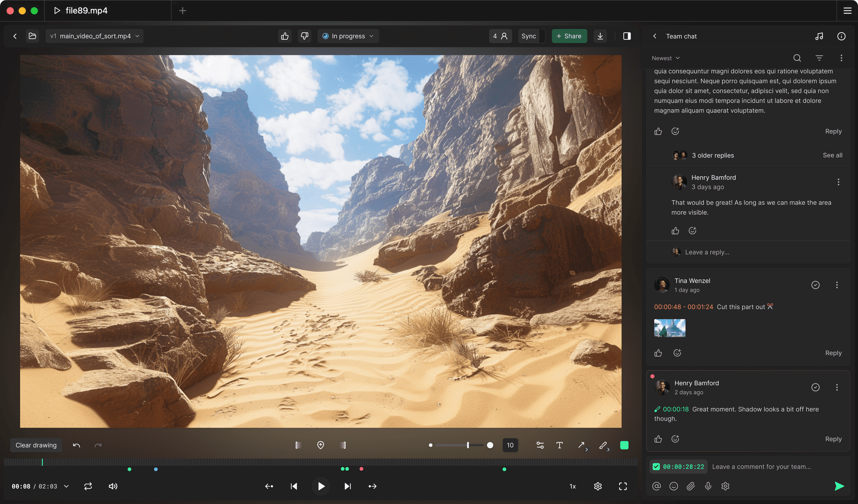Image resolution: width=858 pixels, height=504 pixels.
Task: Open the audio notes music icon
Action: pyautogui.click(x=819, y=36)
